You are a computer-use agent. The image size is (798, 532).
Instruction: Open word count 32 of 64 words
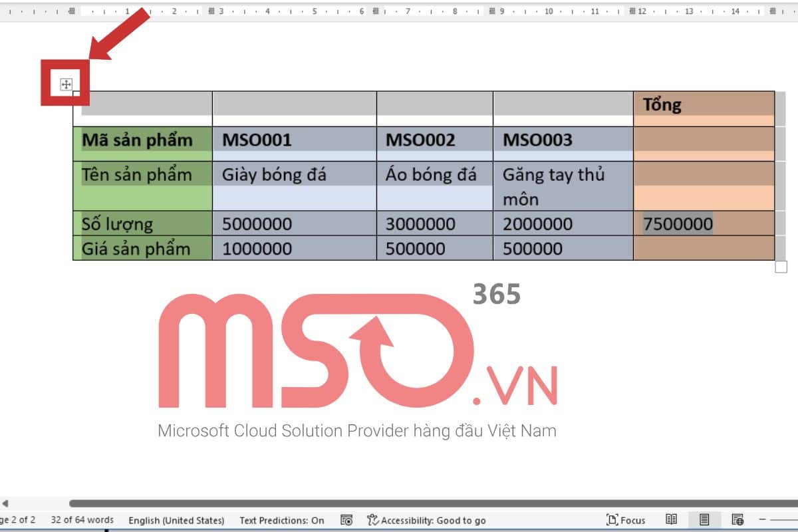click(82, 520)
